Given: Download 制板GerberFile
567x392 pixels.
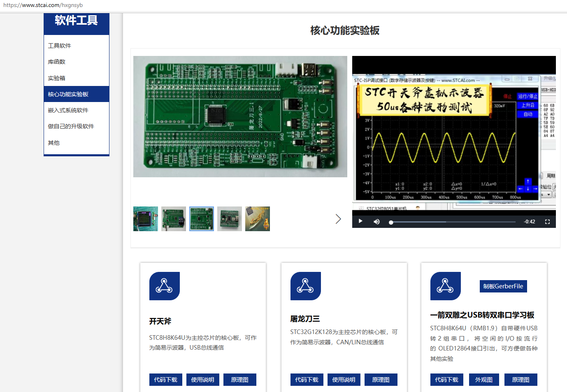Looking at the screenshot, I should coord(503,286).
